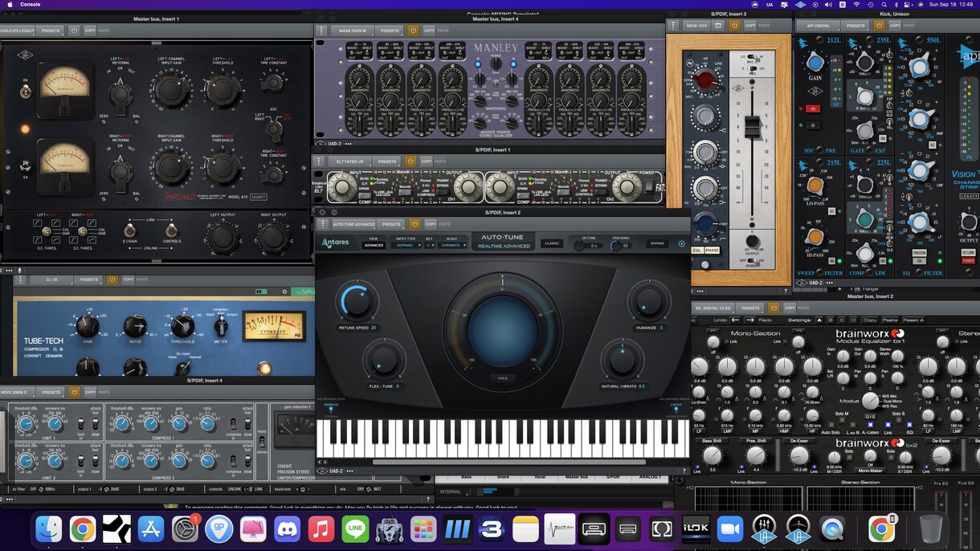The height and width of the screenshot is (551, 980).
Task: Toggle power on BX Digital V2 EQ plugin
Action: pos(774,308)
